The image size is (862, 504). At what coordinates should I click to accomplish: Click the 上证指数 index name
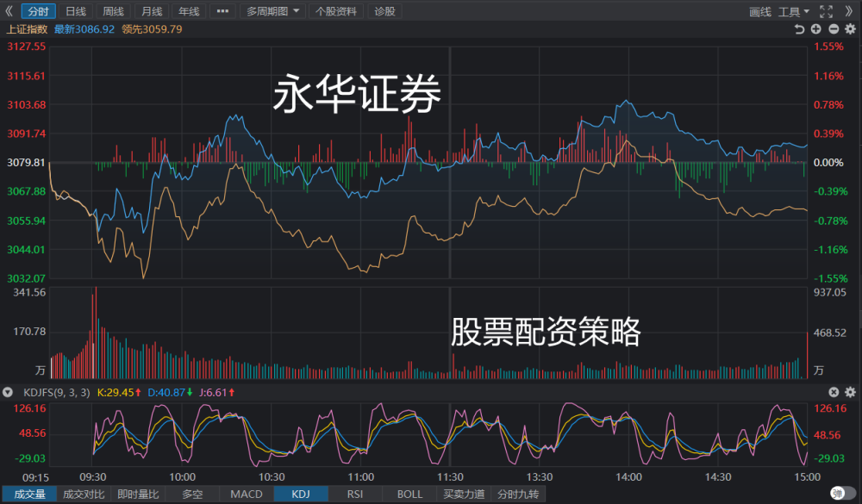tap(27, 29)
